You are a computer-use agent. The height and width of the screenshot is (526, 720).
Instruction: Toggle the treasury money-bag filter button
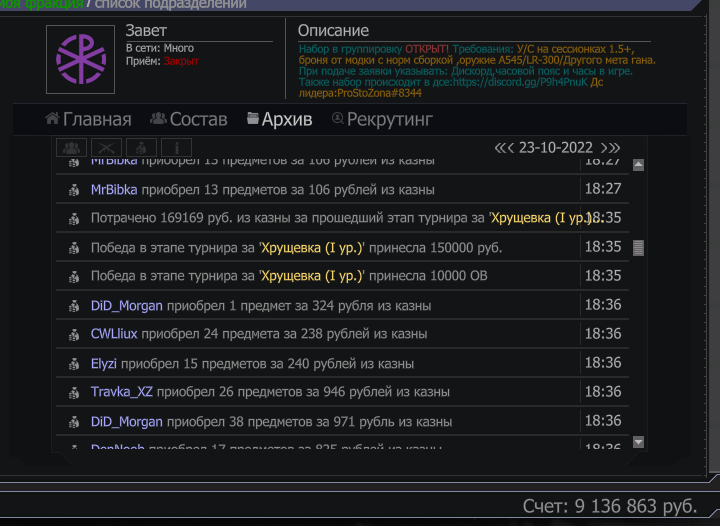pyautogui.click(x=140, y=148)
